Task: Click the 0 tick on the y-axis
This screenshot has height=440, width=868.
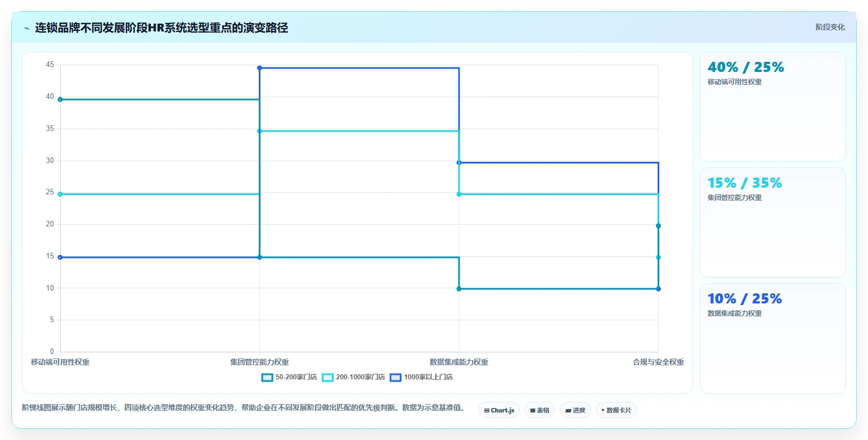Action: coord(52,352)
